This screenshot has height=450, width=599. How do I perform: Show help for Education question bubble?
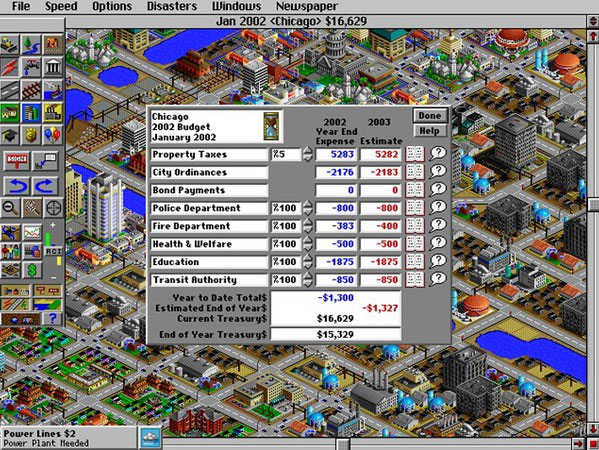point(438,261)
